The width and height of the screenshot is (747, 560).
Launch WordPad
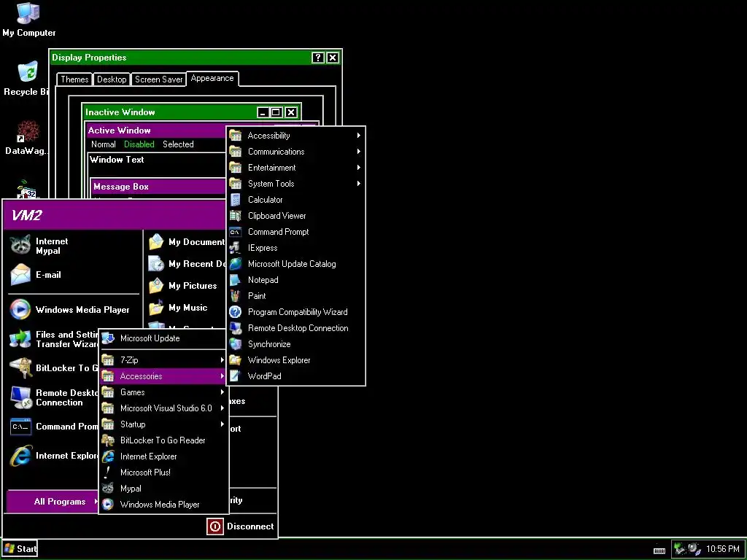pyautogui.click(x=295, y=376)
